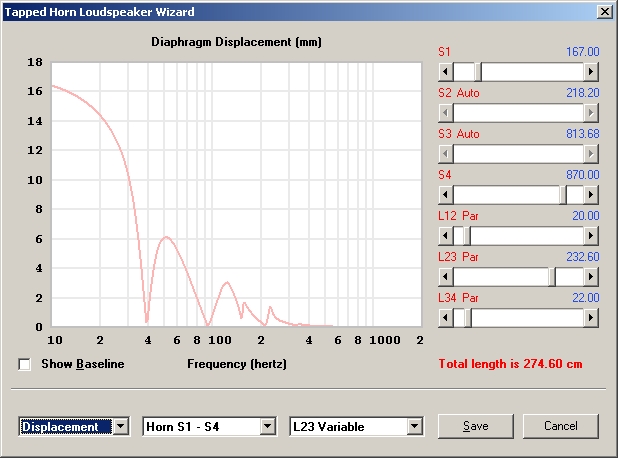
Task: Click the S1 value 167.00
Action: [583, 52]
